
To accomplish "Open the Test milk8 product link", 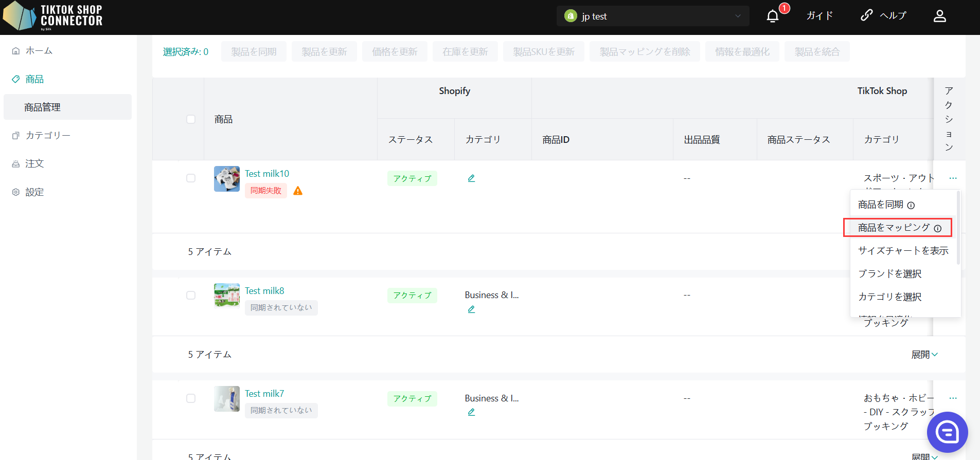I will coord(264,291).
